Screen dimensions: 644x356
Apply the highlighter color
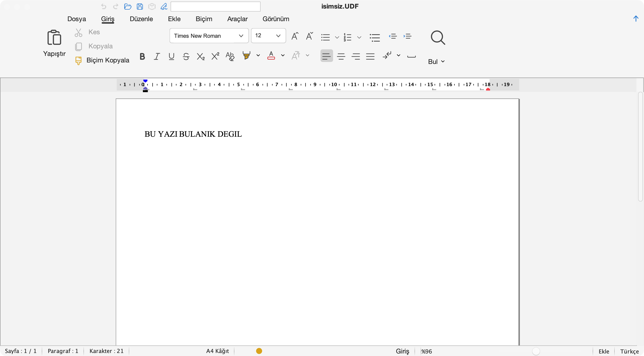tap(247, 55)
